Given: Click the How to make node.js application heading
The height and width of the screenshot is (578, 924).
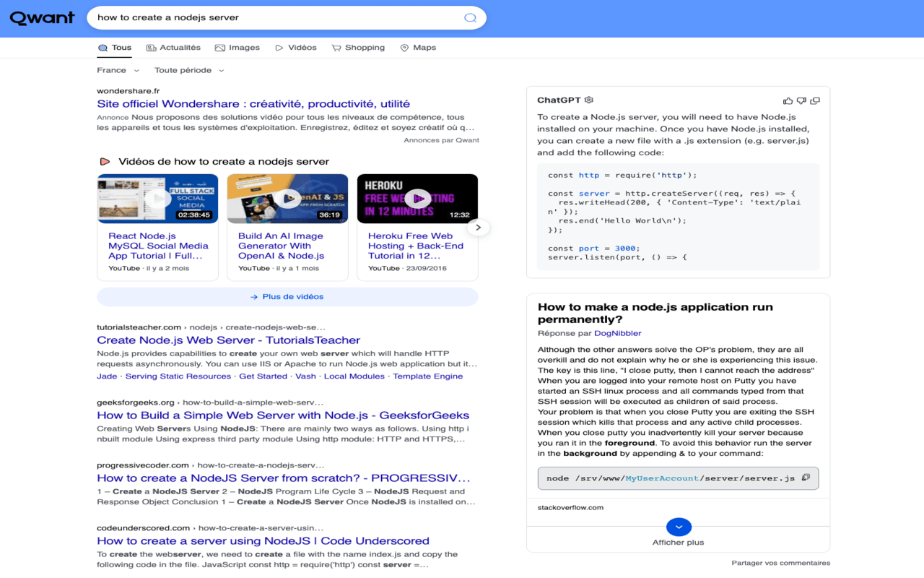Looking at the screenshot, I should point(655,313).
